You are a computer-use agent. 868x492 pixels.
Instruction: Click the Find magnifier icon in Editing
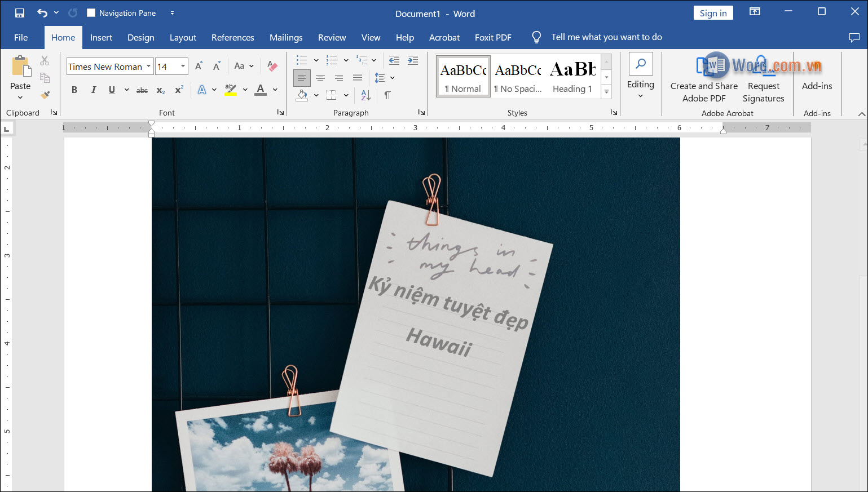[641, 64]
